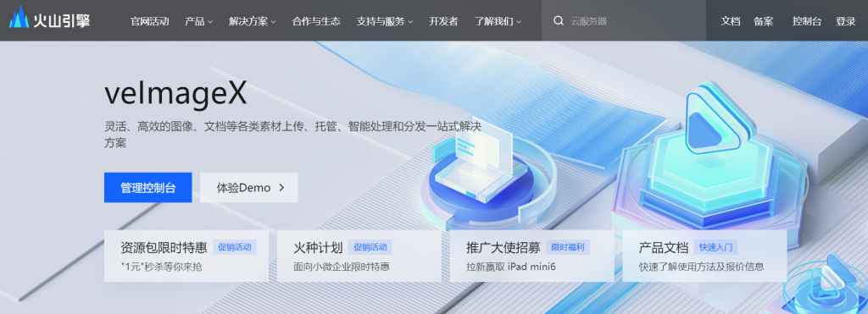Click the 限时福利 tag
The height and width of the screenshot is (314, 868).
(568, 247)
